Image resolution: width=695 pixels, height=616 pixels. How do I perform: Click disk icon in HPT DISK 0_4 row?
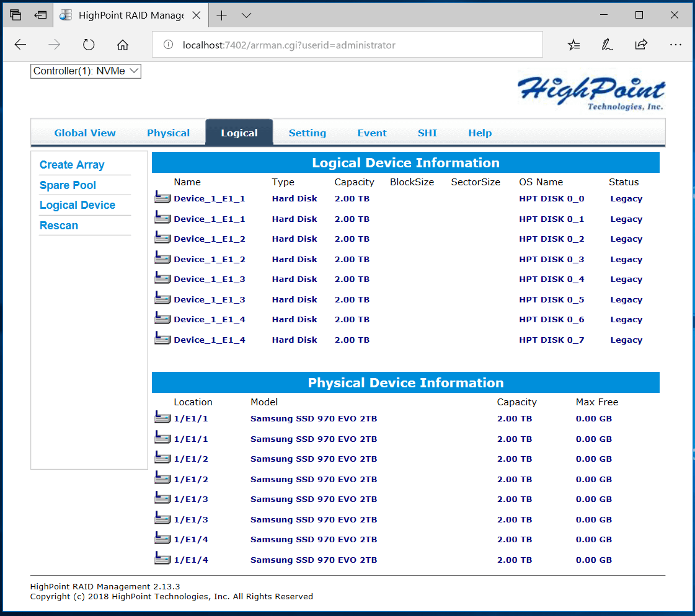click(162, 278)
